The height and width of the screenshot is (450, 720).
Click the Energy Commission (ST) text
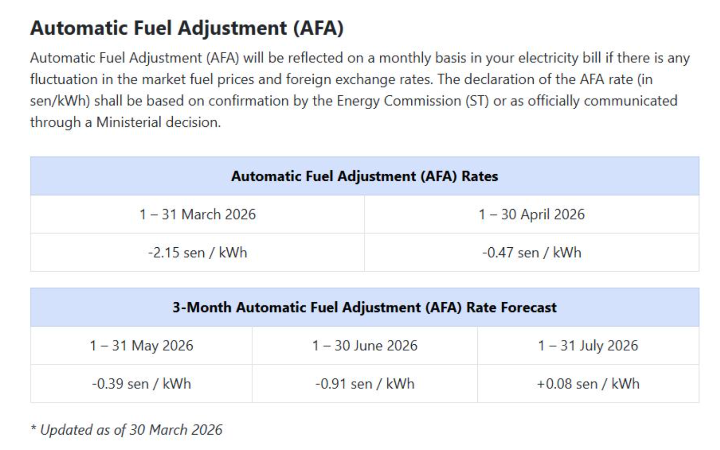(x=413, y=101)
